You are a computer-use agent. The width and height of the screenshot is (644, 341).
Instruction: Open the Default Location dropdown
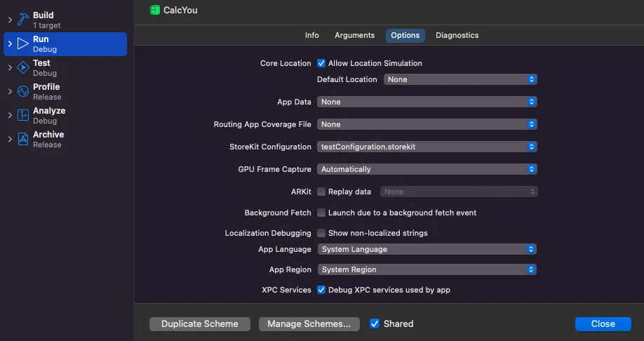tap(460, 79)
